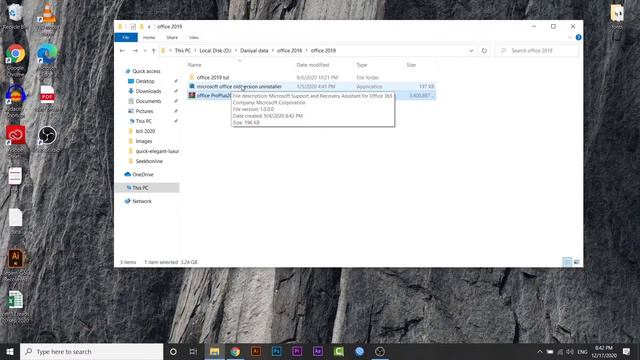Click the properties checkmark in title bar

click(x=133, y=27)
